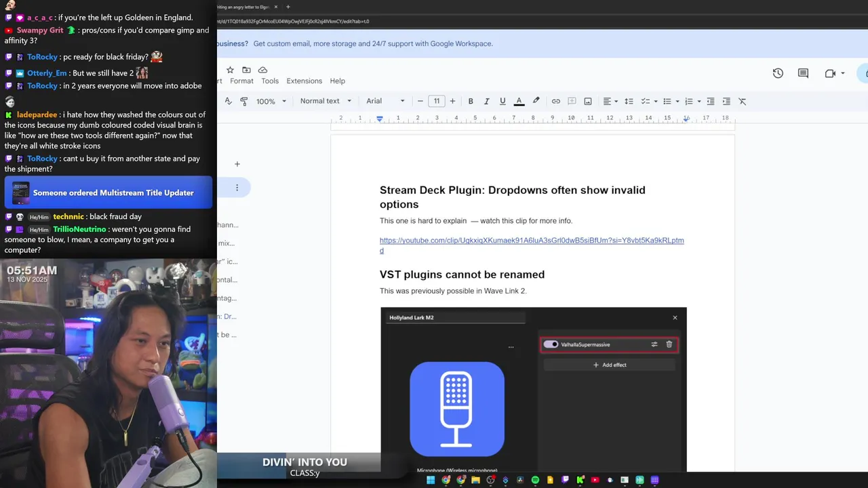This screenshot has width=868, height=488.
Task: Open the Normal text style dropdown
Action: pos(325,101)
